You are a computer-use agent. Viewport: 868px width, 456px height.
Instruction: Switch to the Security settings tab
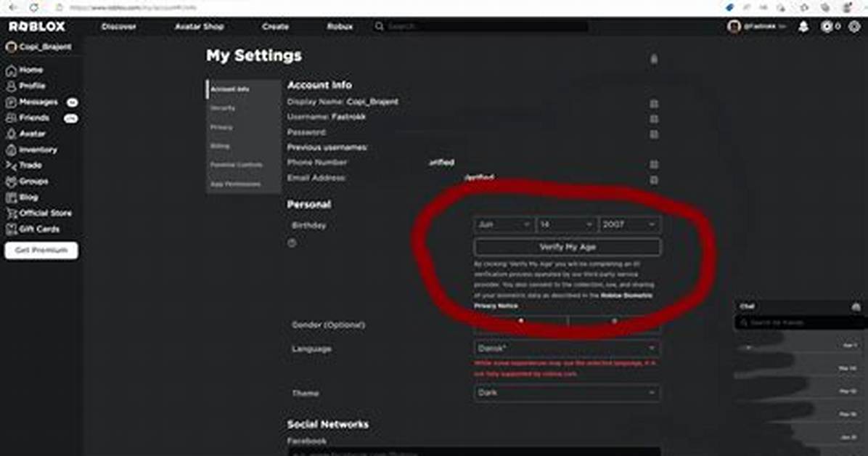pyautogui.click(x=244, y=108)
